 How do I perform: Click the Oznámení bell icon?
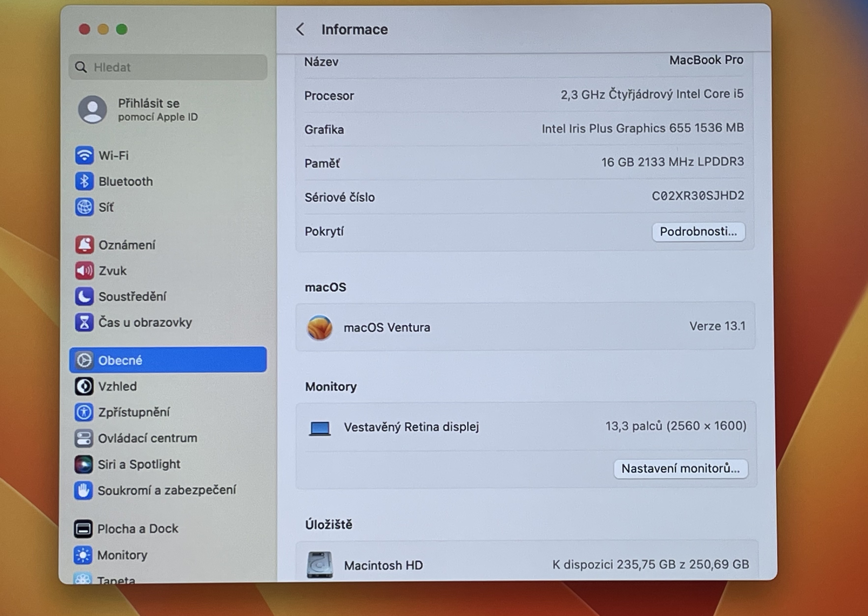click(84, 245)
